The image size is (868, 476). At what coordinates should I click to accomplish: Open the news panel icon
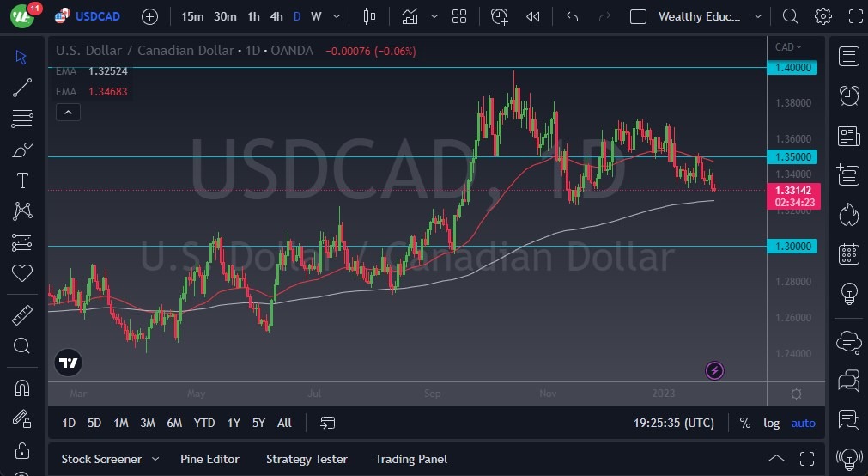click(x=848, y=136)
